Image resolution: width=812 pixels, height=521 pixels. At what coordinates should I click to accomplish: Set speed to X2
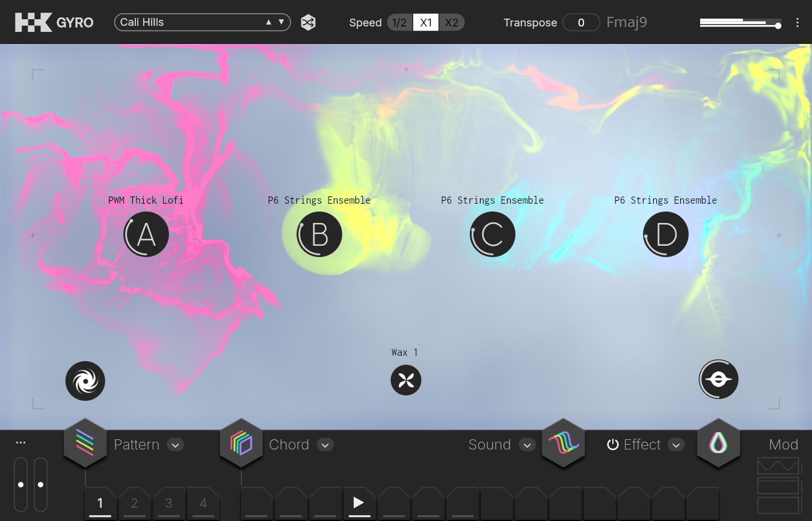pyautogui.click(x=451, y=23)
